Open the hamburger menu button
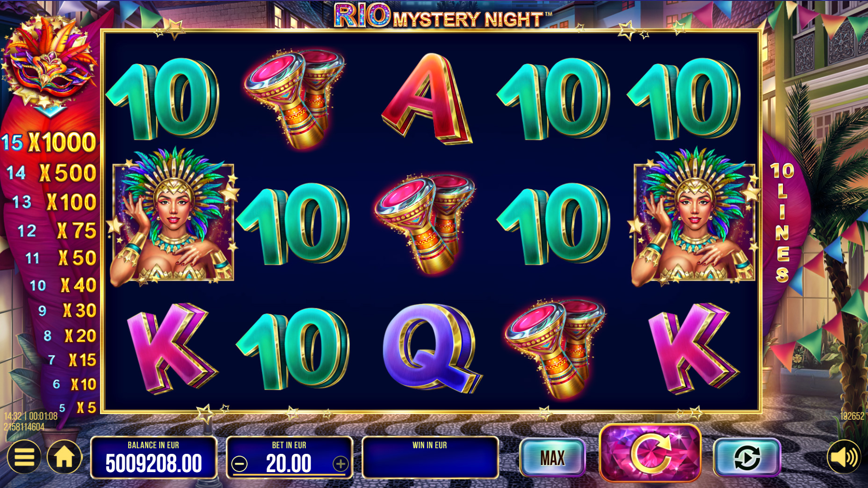This screenshot has height=488, width=868. [24, 457]
